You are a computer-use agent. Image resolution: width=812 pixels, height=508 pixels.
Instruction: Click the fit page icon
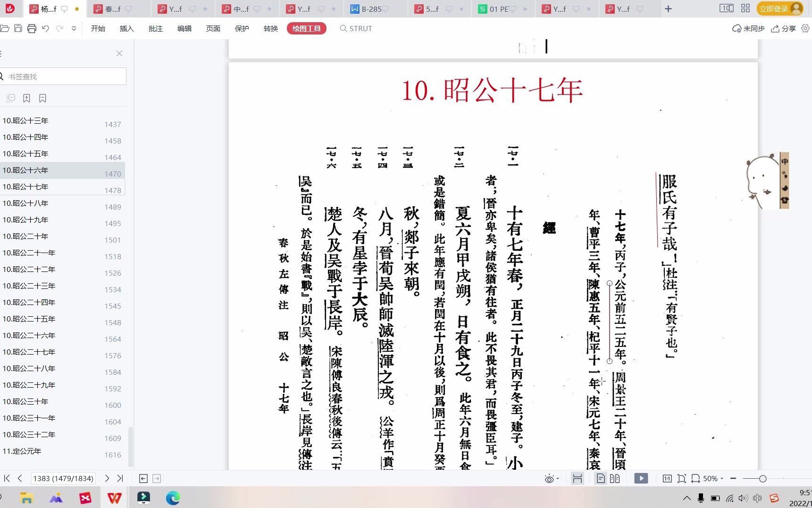pos(682,479)
